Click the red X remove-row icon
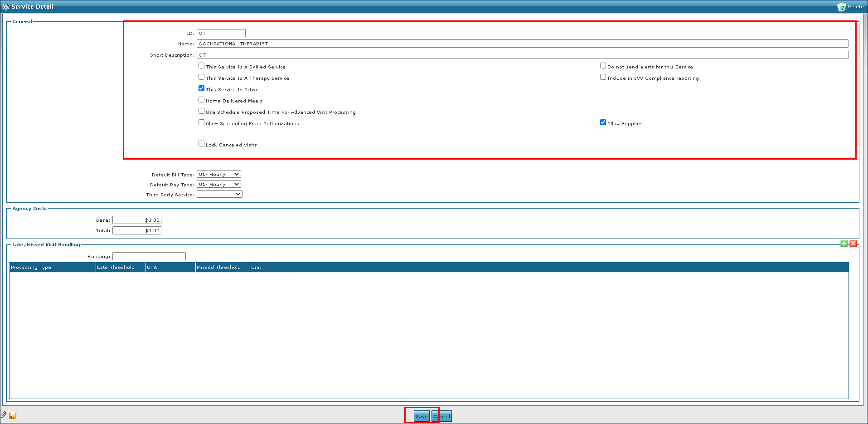Screen dimensions: 868x424 pyautogui.click(x=853, y=244)
